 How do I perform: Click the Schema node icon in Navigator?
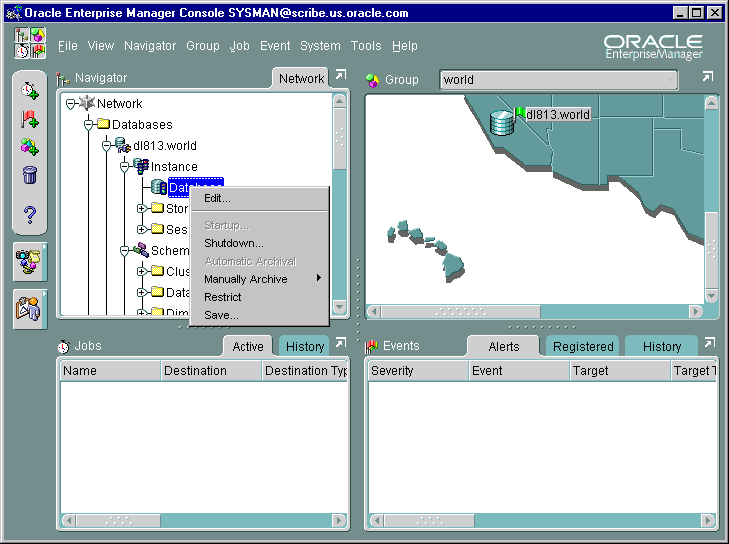click(141, 250)
